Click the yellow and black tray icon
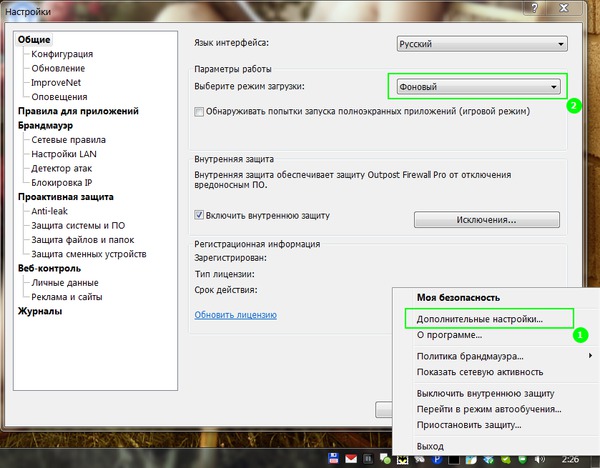The width and height of the screenshot is (600, 468). click(402, 459)
